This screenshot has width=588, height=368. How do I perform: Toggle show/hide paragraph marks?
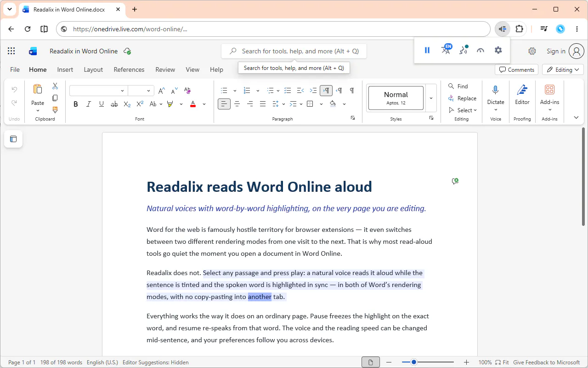352,91
